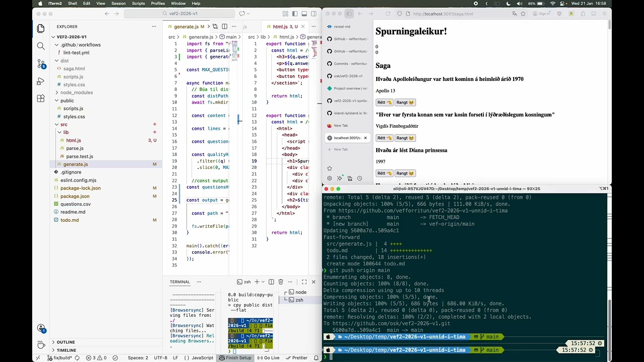The height and width of the screenshot is (362, 644).
Task: Toggle Go Live server in status bar
Action: (268, 357)
